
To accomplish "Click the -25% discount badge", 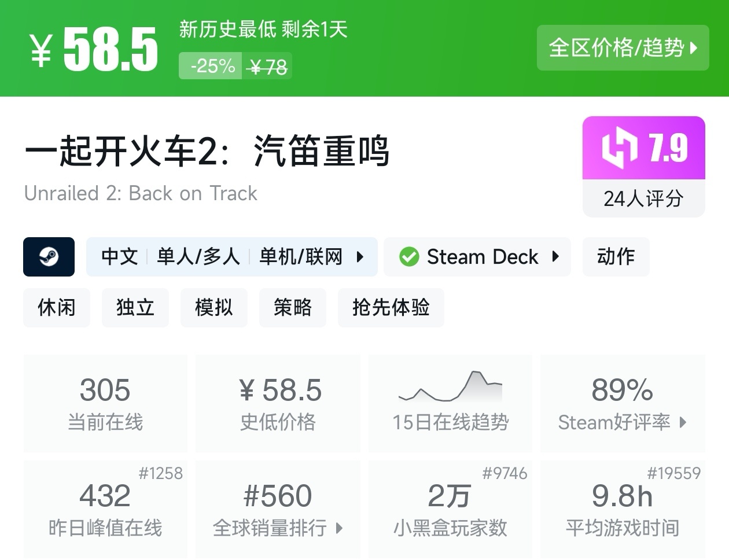I will 211,66.
